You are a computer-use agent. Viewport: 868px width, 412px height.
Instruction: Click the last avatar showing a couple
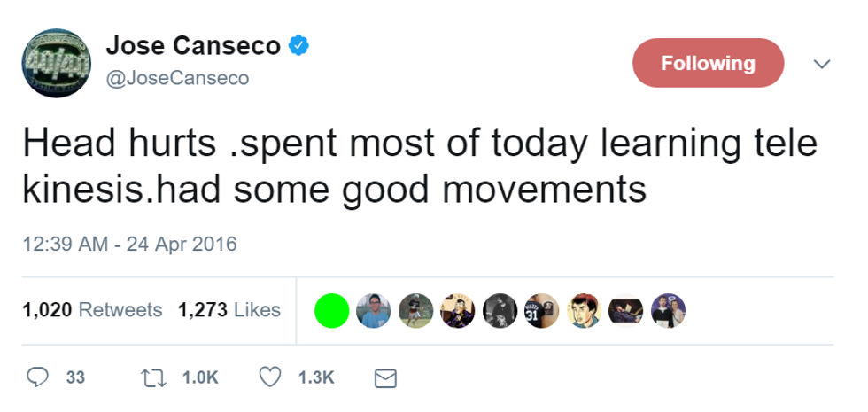tap(667, 310)
